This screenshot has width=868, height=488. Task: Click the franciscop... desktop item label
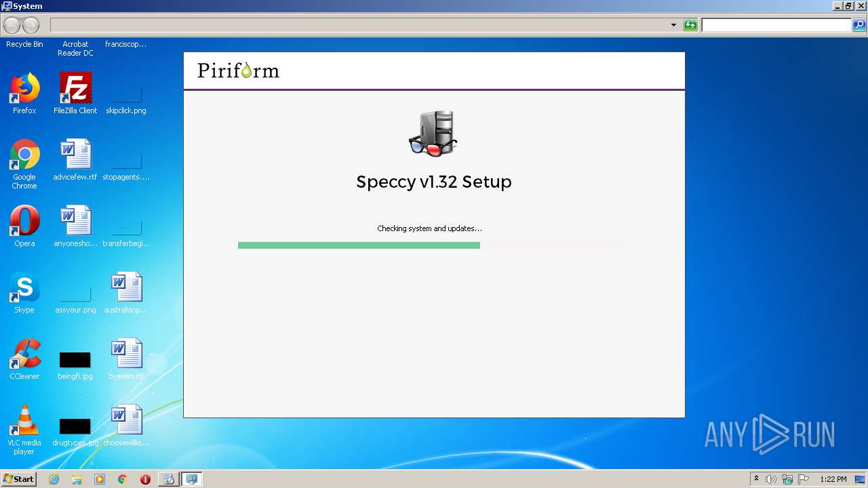point(126,44)
